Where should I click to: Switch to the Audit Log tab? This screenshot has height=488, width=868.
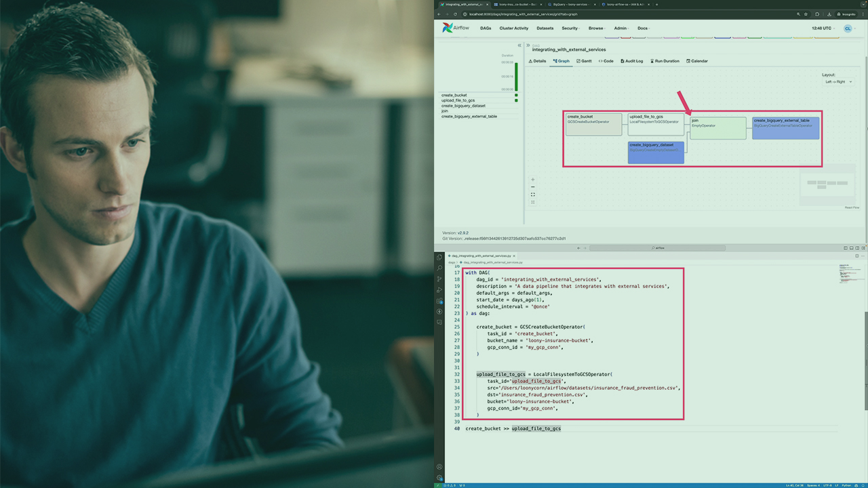[630, 61]
